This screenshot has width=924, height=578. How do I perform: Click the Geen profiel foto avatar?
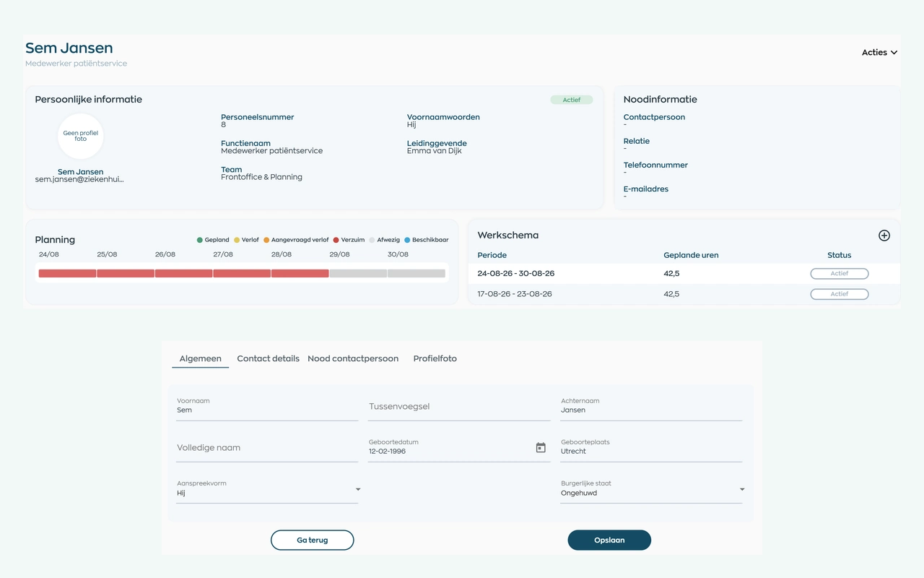[x=81, y=136]
